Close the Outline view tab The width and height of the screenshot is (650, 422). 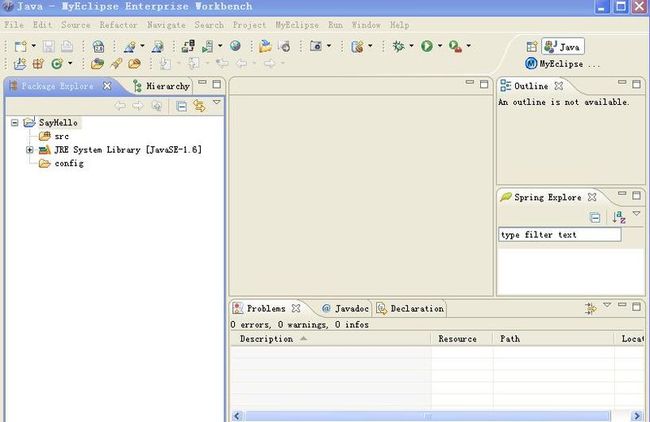pyautogui.click(x=559, y=86)
